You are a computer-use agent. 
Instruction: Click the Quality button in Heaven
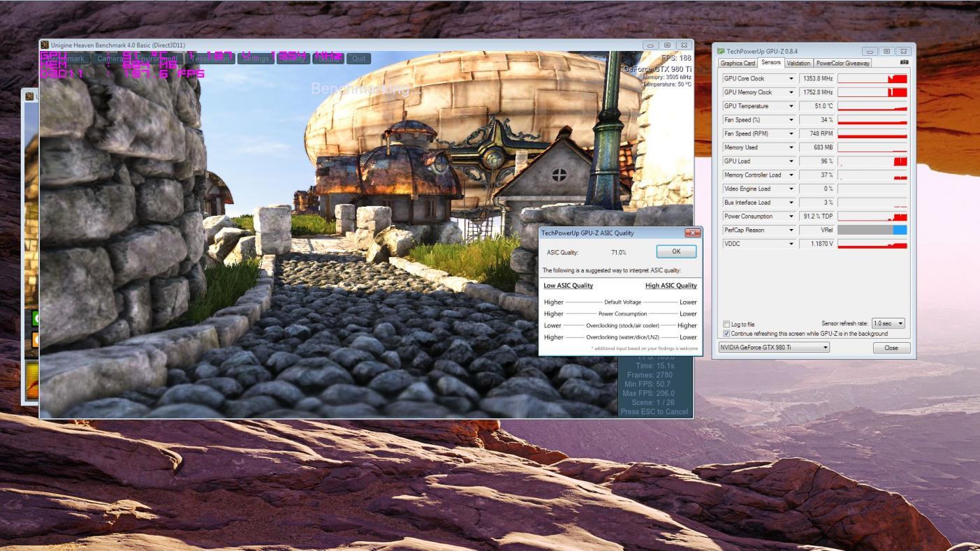click(293, 59)
